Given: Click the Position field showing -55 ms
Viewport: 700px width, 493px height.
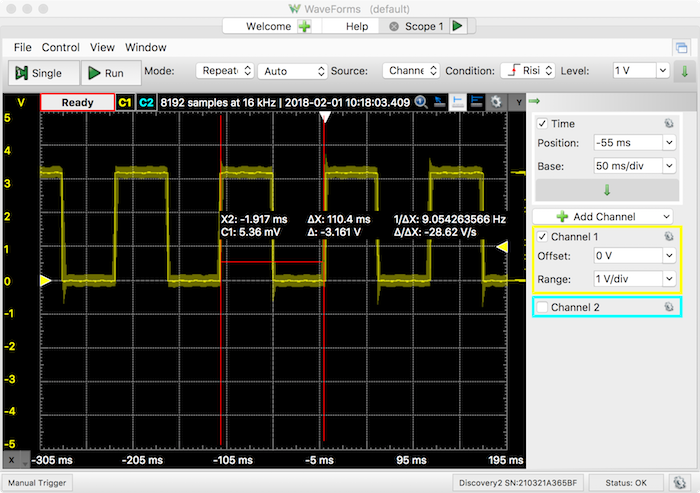Looking at the screenshot, I should coord(628,143).
